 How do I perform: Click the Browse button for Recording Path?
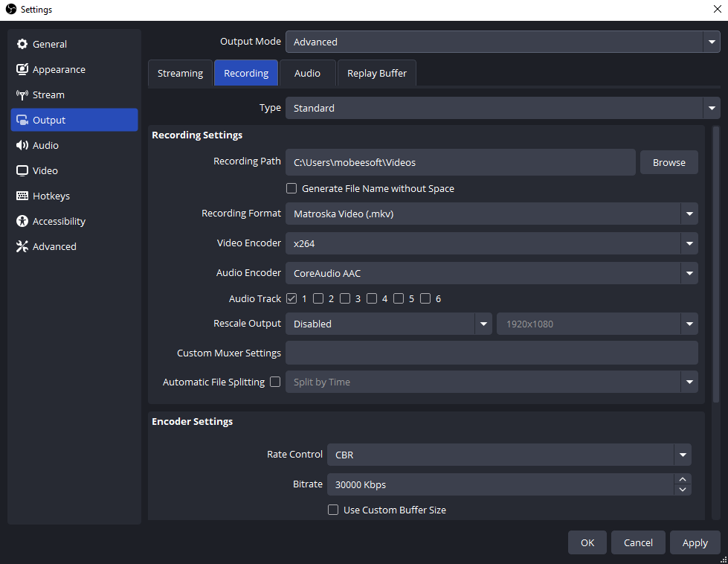pos(669,162)
